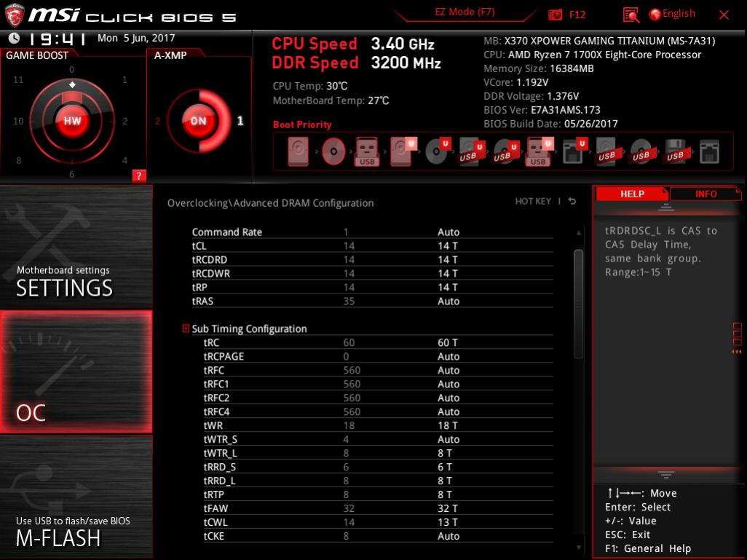747x560 pixels.
Task: Select A-XMP profile 2
Action: point(158,121)
